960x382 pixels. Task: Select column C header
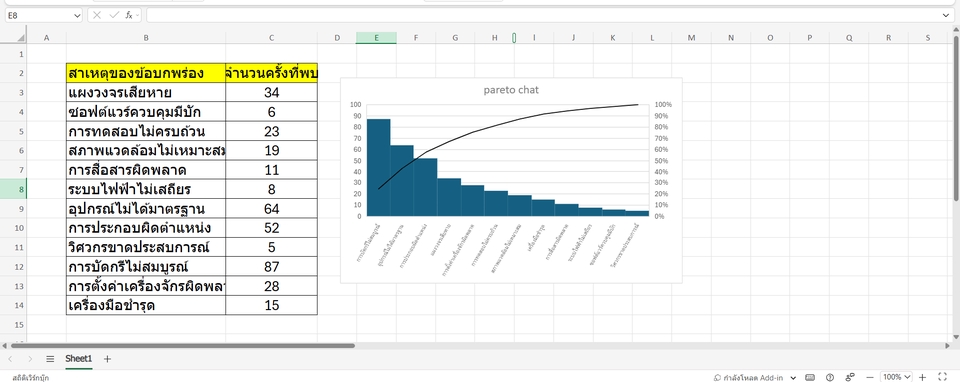[271, 38]
